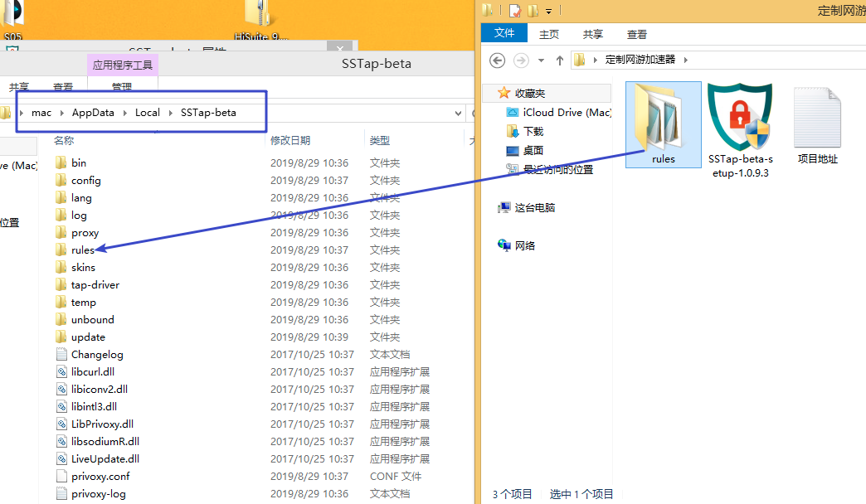
Task: Switch to the 共享 tab in right window
Action: pyautogui.click(x=592, y=34)
